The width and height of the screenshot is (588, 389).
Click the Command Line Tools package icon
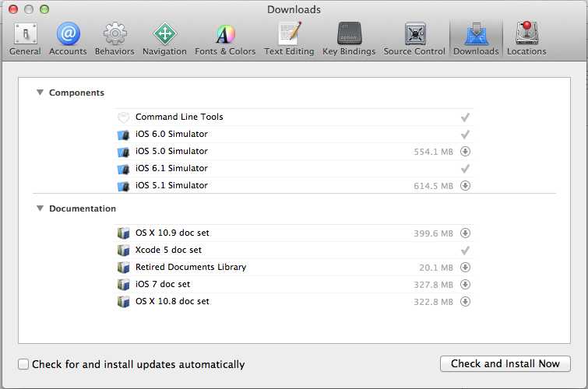123,117
